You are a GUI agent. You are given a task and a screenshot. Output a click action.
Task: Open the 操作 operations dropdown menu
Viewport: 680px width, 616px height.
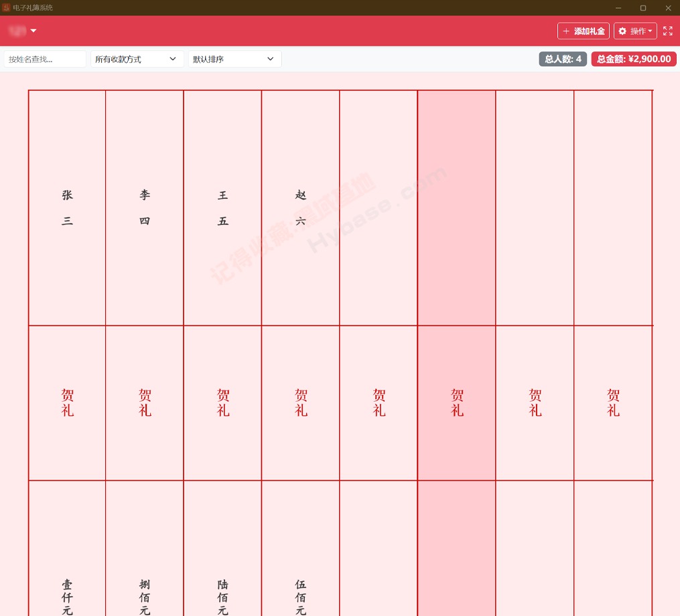click(x=634, y=31)
